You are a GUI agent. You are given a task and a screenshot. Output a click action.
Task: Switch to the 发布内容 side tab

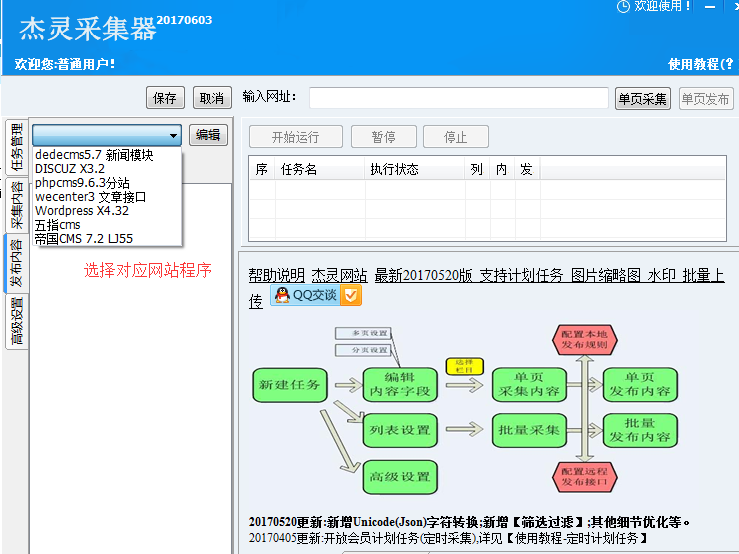[16, 263]
